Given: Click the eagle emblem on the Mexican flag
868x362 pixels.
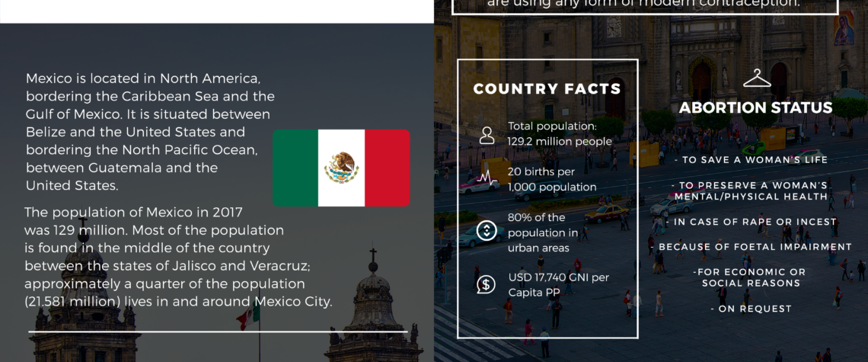Looking at the screenshot, I should tap(341, 168).
